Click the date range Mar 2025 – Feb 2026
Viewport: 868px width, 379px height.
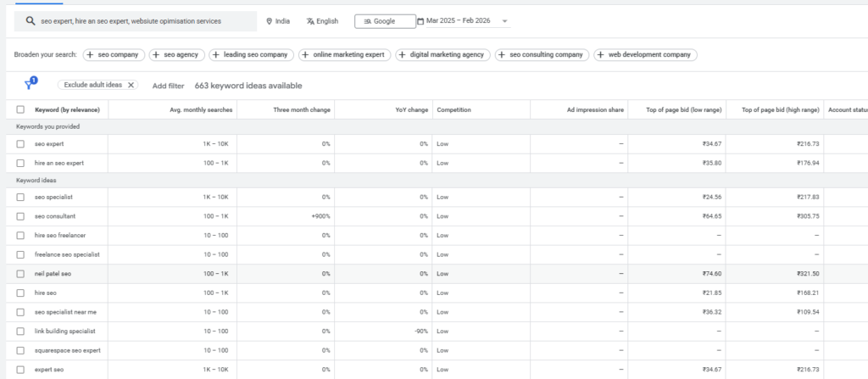point(458,21)
